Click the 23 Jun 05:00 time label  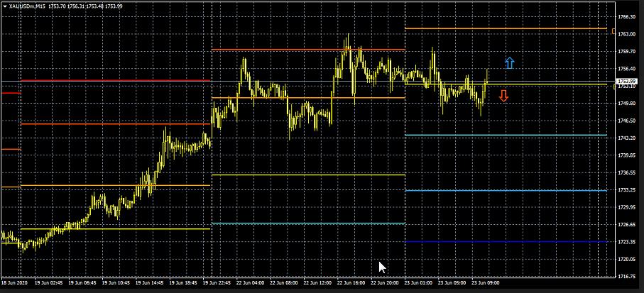[452, 283]
